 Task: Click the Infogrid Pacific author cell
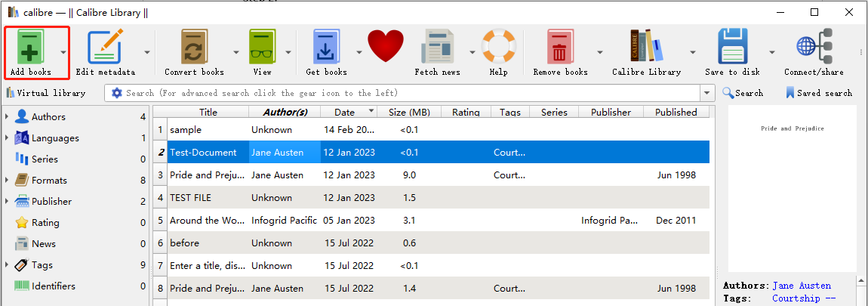284,221
